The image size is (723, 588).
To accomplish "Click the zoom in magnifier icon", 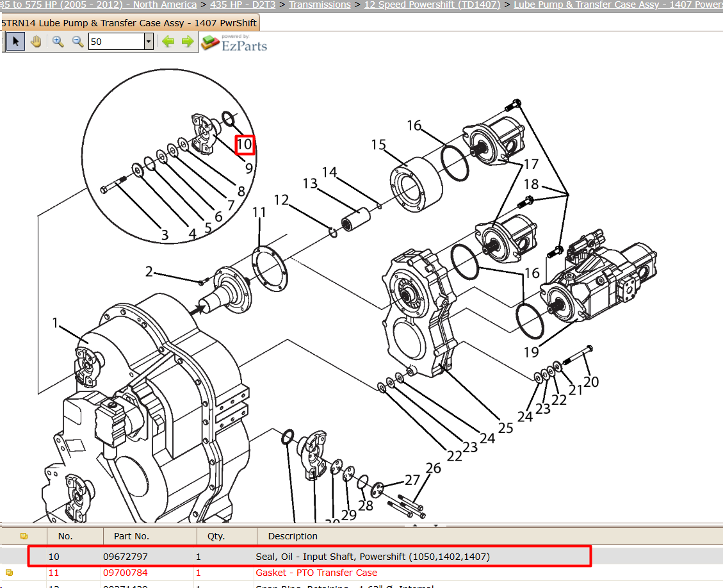I will (x=58, y=42).
